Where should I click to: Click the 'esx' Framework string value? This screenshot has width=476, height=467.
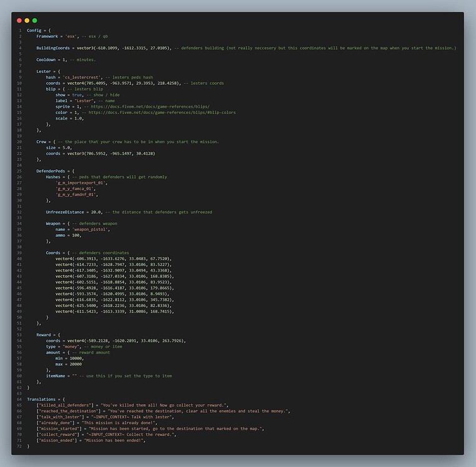point(72,36)
